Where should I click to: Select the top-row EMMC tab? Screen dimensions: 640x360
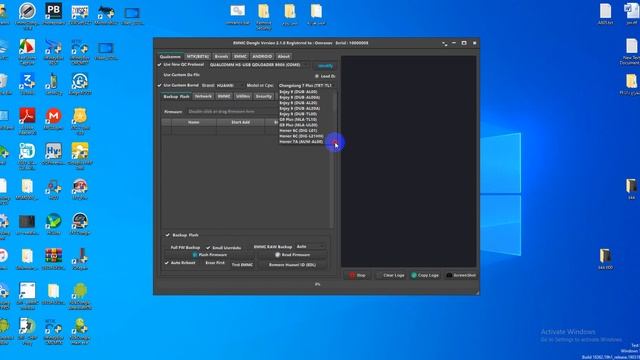point(240,57)
